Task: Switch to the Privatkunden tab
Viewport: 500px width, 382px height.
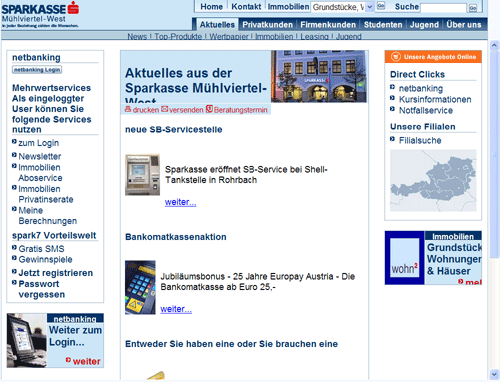Action: point(267,25)
